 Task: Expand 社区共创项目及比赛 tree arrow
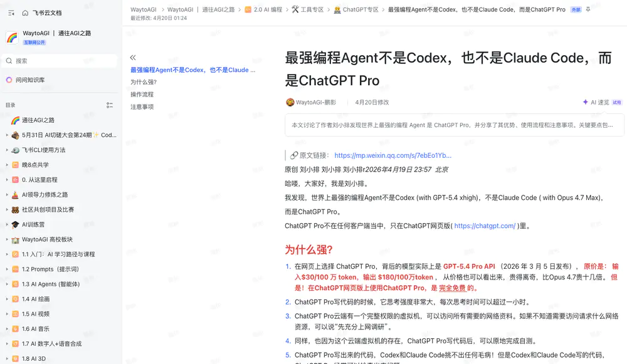7,210
